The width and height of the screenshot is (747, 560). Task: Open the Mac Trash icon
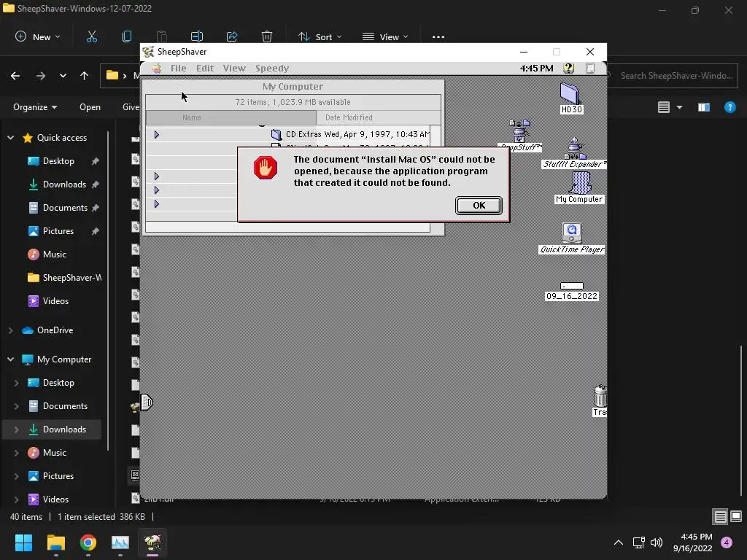pos(600,401)
